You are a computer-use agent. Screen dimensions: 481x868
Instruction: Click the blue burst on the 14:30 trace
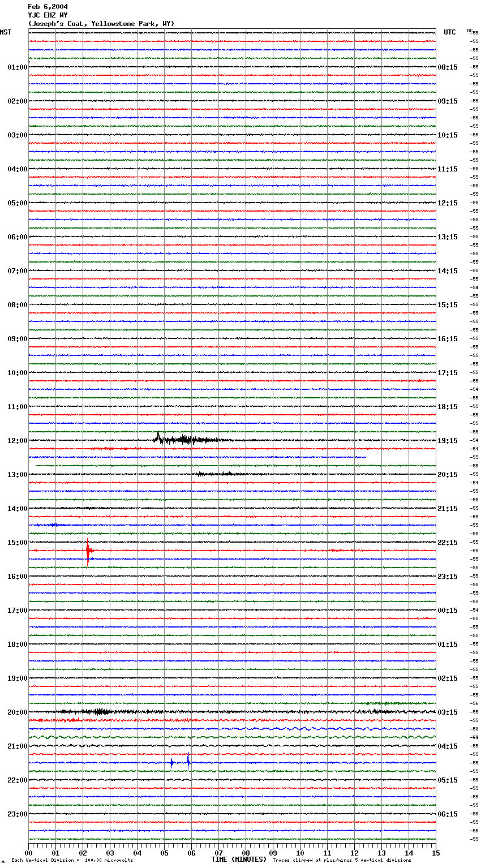pyautogui.click(x=57, y=525)
